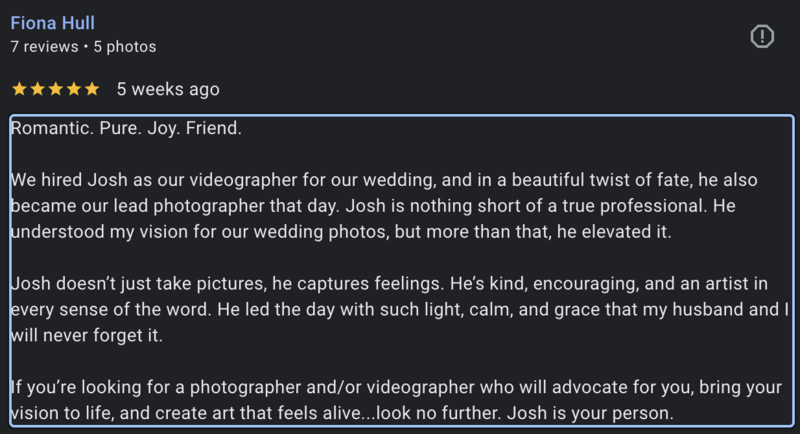Click the "5 photos" count text
Screen dimensions: 800x434
pyautogui.click(x=125, y=46)
